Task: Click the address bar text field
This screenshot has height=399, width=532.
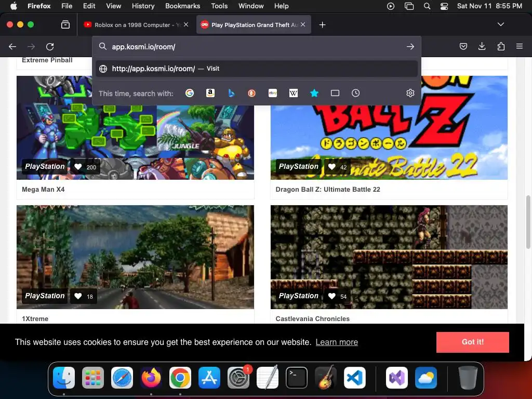Action: pyautogui.click(x=257, y=47)
